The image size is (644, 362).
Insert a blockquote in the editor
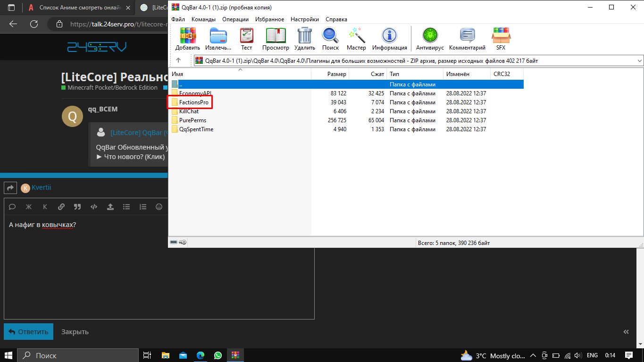point(77,207)
